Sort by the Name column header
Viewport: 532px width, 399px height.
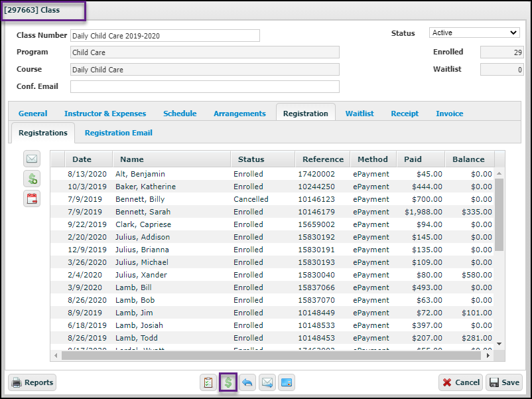tap(172, 159)
